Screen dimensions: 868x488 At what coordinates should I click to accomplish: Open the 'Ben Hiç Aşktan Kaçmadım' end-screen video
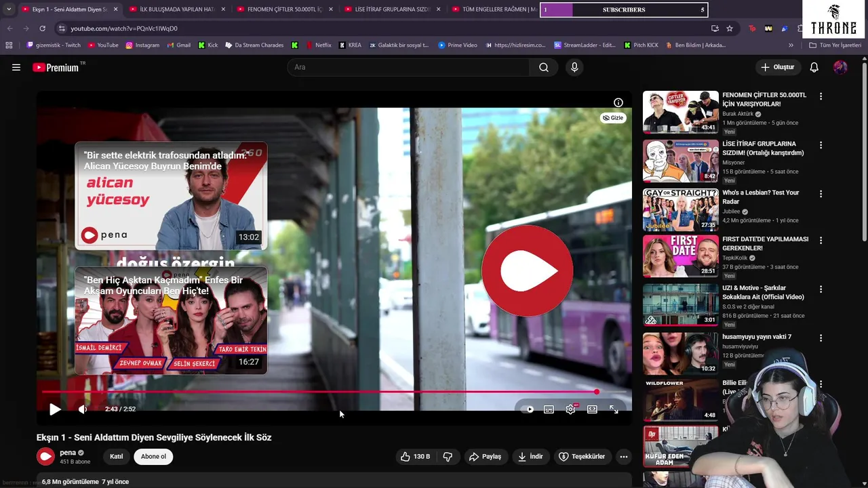(171, 321)
